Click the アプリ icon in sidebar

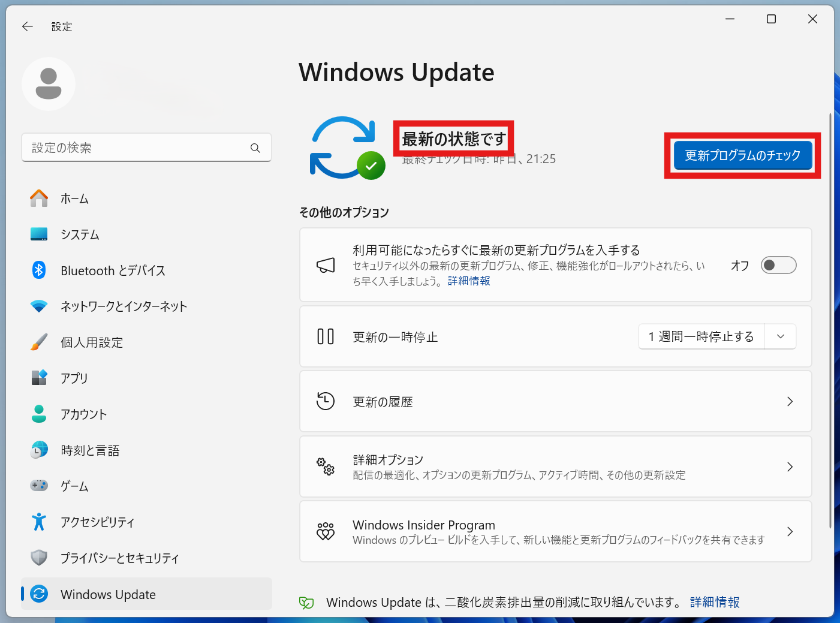click(39, 378)
